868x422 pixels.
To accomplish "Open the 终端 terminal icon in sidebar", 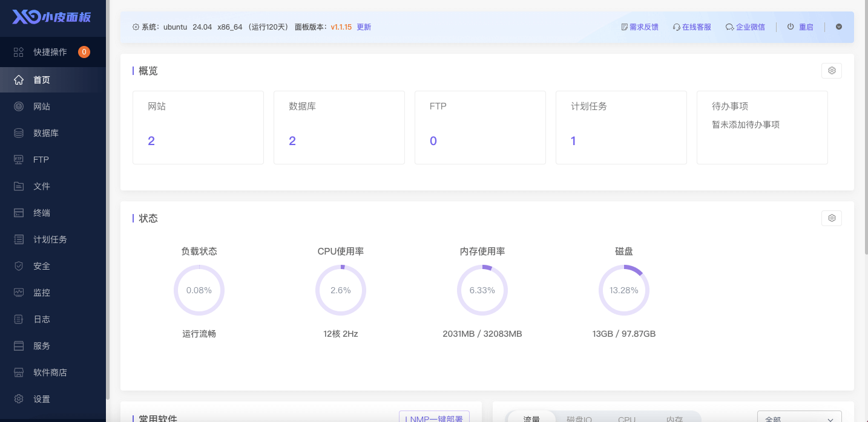I will coord(19,213).
